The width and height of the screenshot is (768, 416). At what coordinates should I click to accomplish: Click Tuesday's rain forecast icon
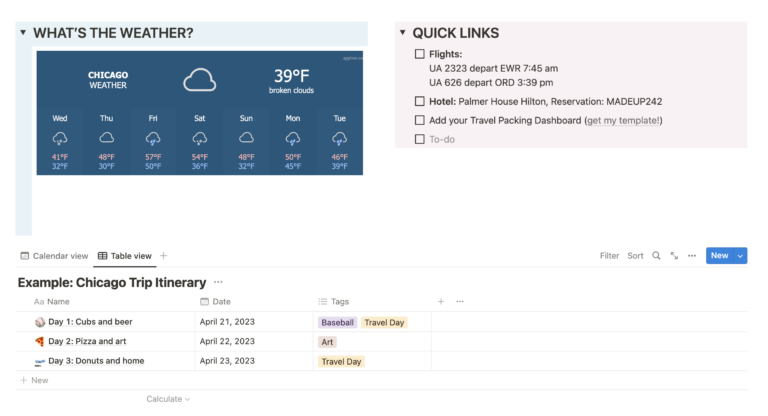pyautogui.click(x=339, y=139)
